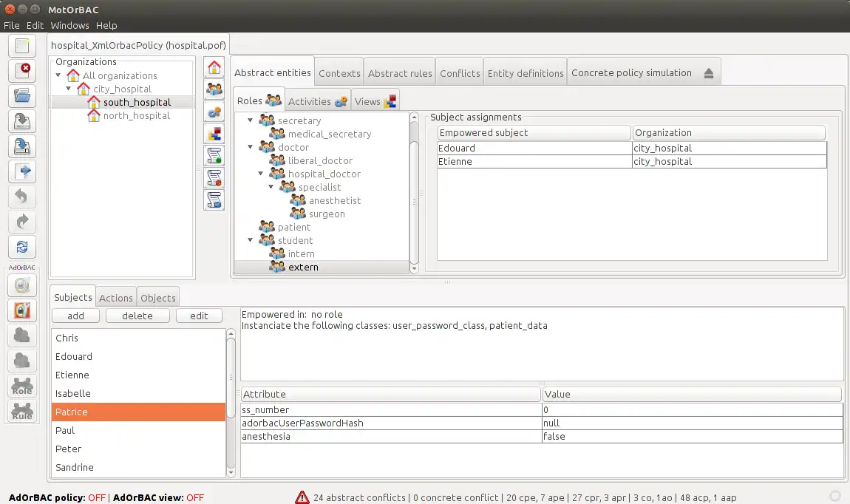Switch to the Entity definitions tab
850x504 pixels.
[526, 73]
